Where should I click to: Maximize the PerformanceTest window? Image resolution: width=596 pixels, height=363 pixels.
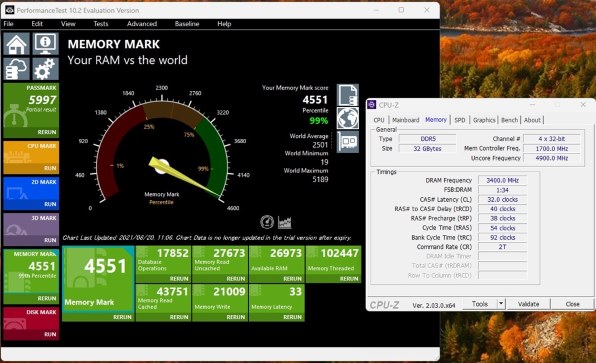[401, 10]
